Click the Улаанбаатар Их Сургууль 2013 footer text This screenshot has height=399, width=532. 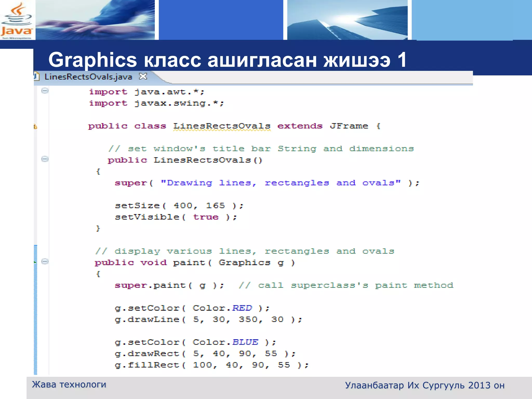tap(425, 385)
